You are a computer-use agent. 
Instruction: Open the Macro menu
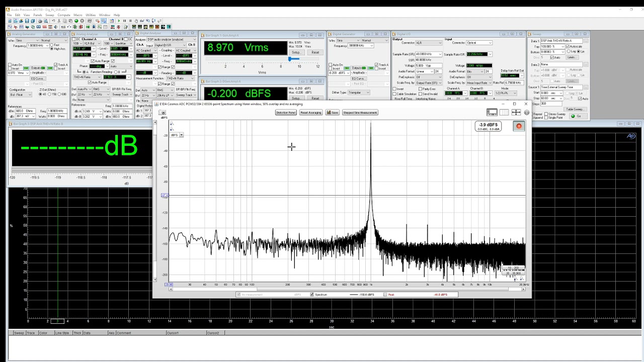click(x=78, y=15)
